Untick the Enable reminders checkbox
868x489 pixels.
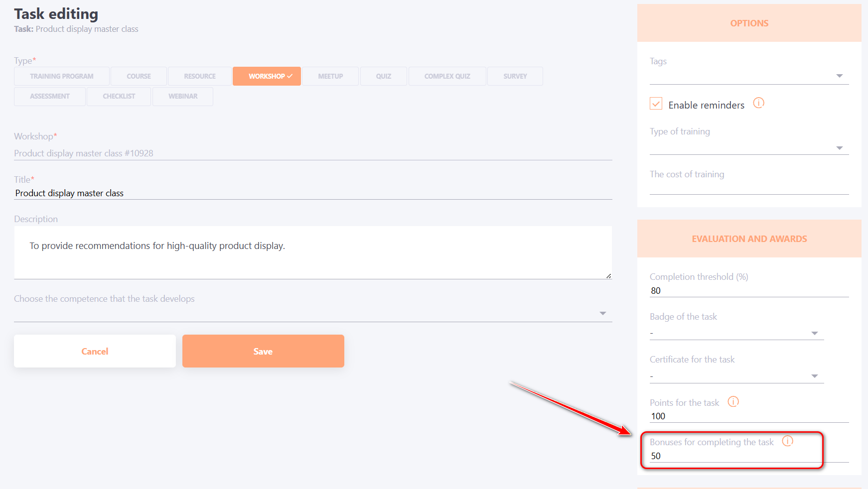(656, 104)
